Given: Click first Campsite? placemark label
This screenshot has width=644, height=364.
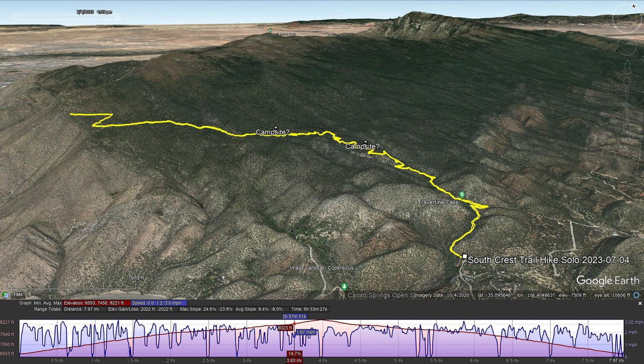Looking at the screenshot, I should coord(272,132).
